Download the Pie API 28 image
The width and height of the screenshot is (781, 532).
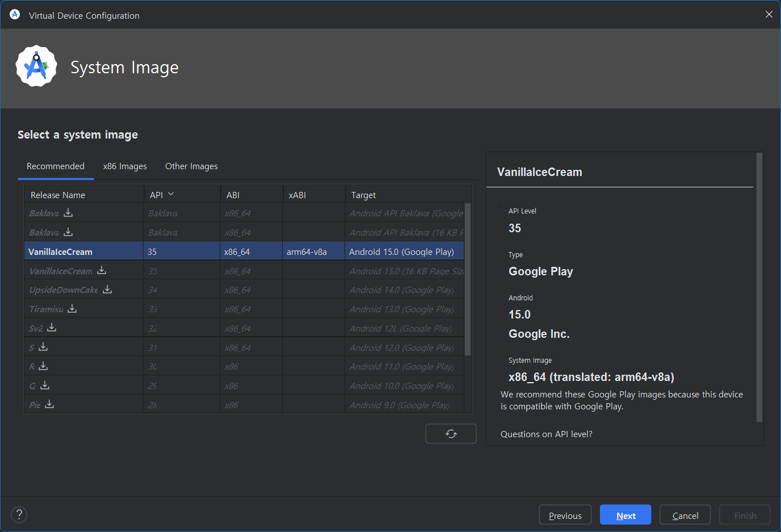tap(49, 404)
